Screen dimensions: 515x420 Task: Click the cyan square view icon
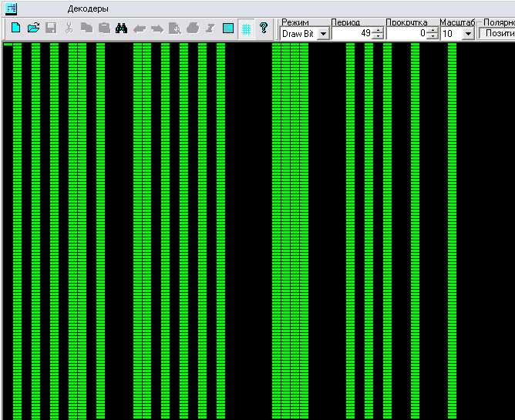[x=228, y=29]
